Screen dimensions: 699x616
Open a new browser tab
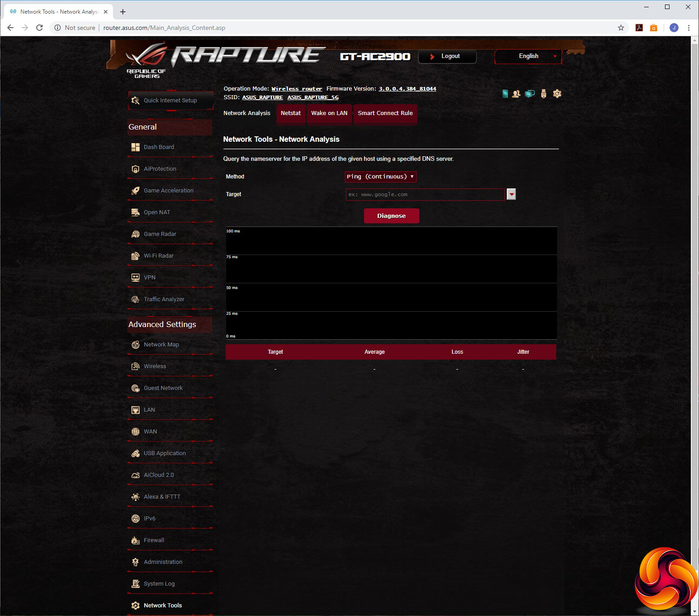(x=123, y=12)
